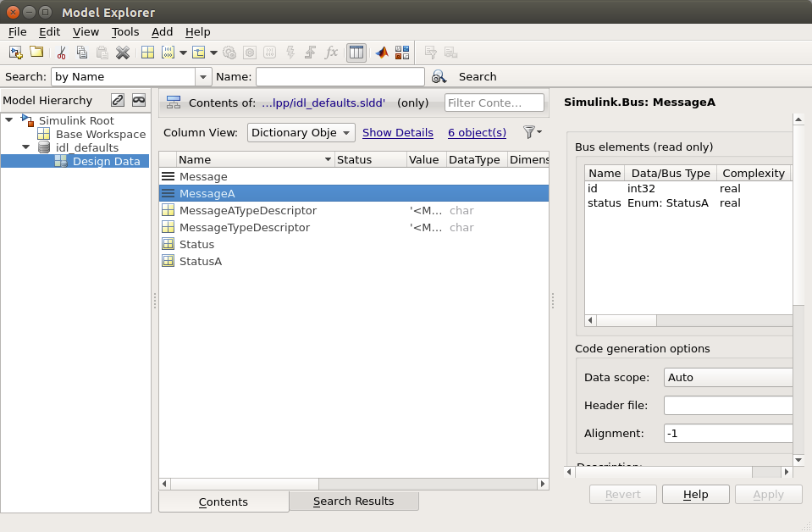This screenshot has width=812, height=532.
Task: Toggle the Show Dialog Pane columns icon
Action: click(x=356, y=53)
